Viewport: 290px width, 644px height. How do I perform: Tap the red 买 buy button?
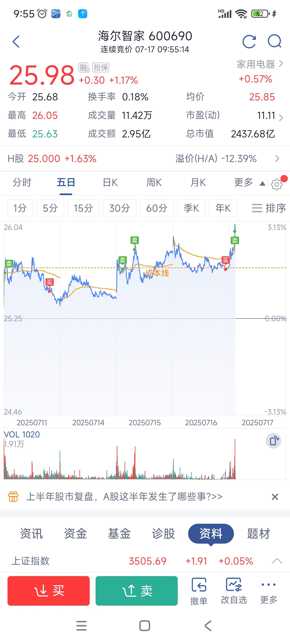coord(49,591)
